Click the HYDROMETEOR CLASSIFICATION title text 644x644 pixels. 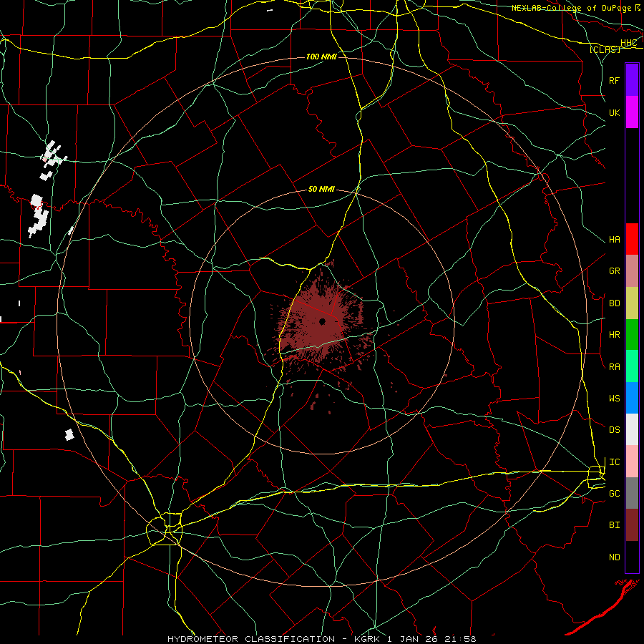pyautogui.click(x=251, y=639)
